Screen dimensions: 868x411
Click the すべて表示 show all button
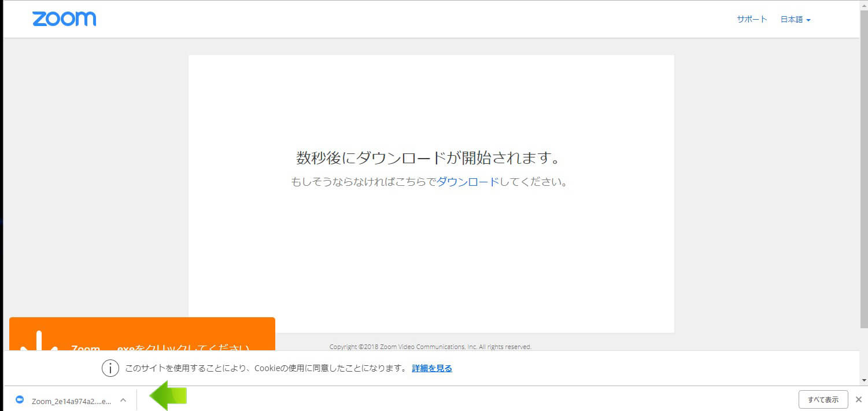(823, 399)
